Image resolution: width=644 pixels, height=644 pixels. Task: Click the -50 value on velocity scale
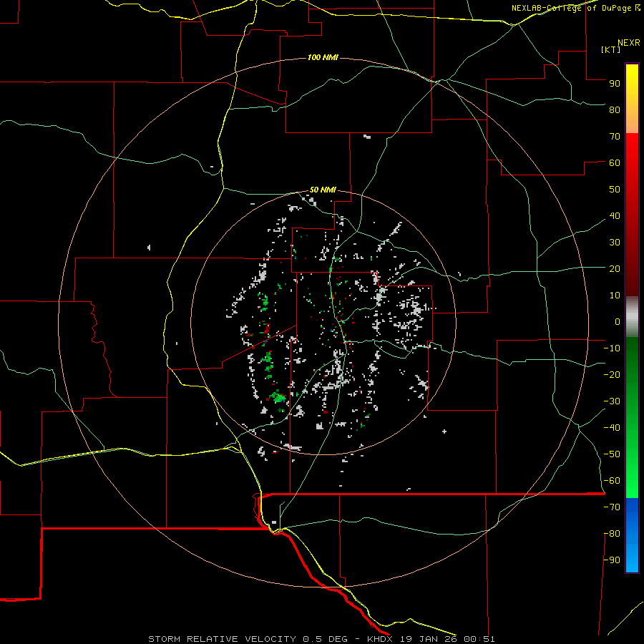612,454
